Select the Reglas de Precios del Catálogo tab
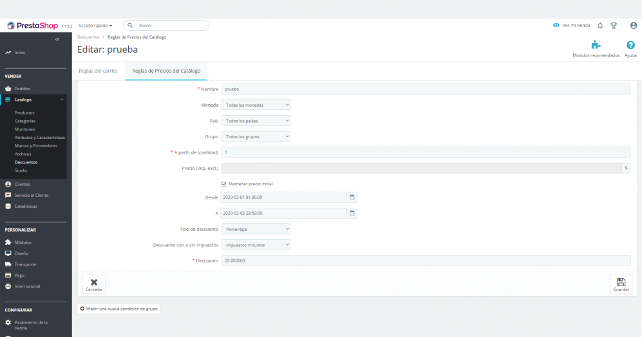 [166, 71]
